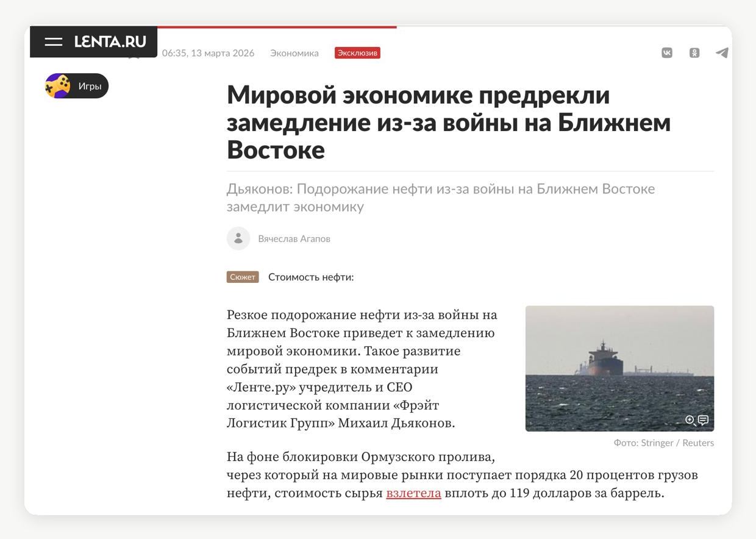The image size is (756, 539).
Task: Share article on VK
Action: point(667,53)
